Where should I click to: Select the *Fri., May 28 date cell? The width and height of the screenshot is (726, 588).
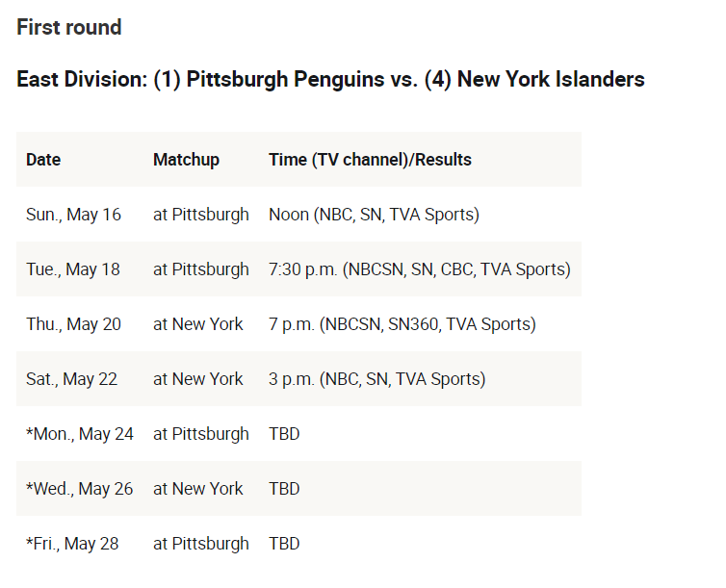point(72,544)
